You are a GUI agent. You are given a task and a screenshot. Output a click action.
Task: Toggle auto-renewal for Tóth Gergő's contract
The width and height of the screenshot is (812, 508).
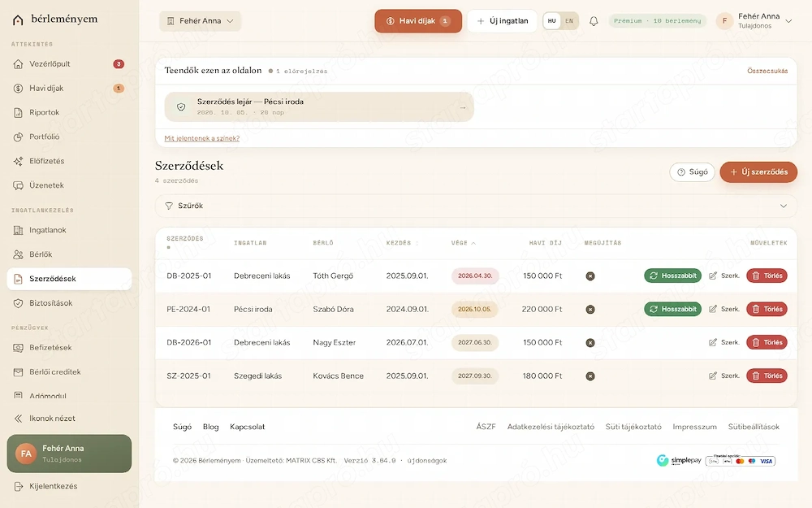pyautogui.click(x=590, y=276)
